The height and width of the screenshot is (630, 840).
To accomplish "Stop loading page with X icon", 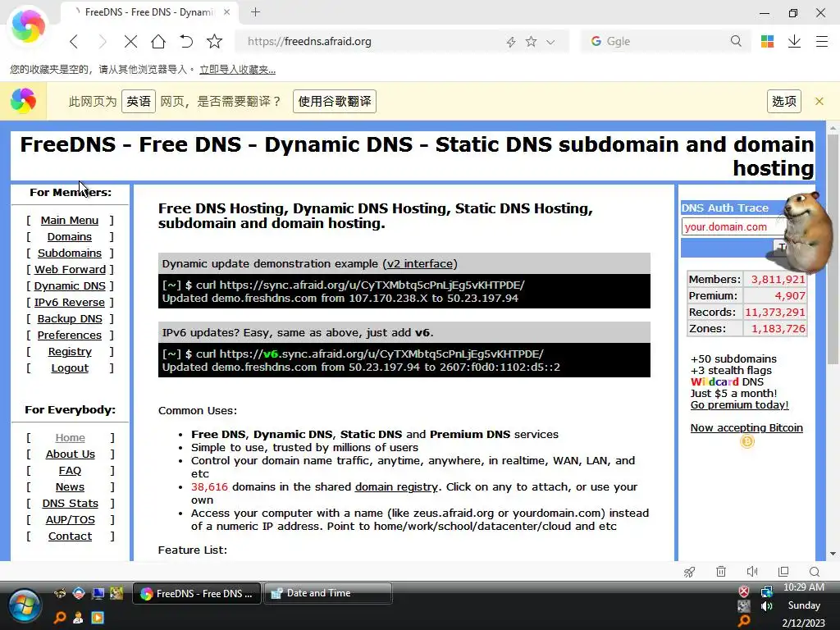I will tap(130, 41).
